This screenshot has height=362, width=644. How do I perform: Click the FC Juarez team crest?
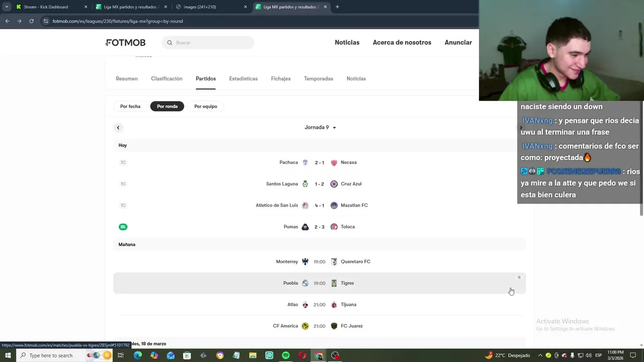click(334, 326)
